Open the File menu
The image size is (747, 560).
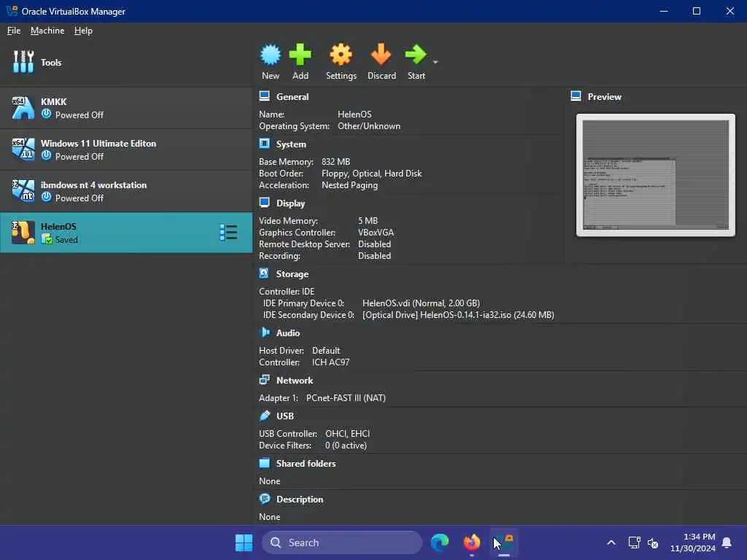[x=14, y=31]
